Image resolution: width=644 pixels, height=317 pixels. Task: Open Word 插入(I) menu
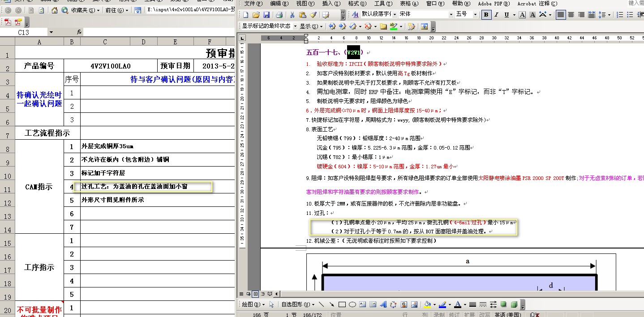tap(331, 3)
